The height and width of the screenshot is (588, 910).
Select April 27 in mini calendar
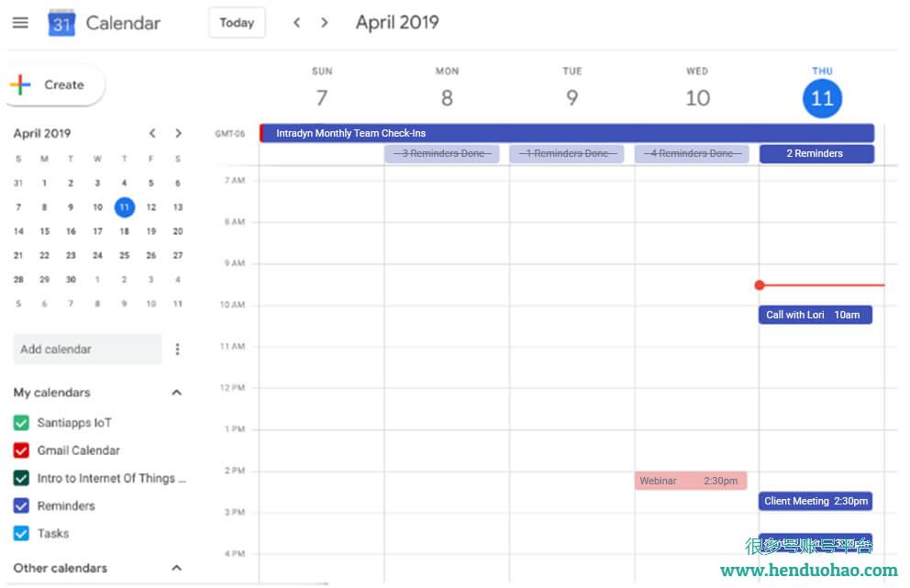pos(178,255)
